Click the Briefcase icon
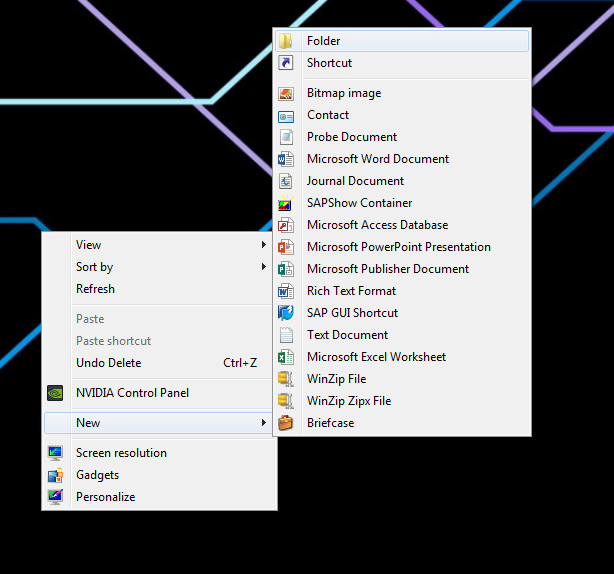The image size is (614, 574). click(x=285, y=423)
